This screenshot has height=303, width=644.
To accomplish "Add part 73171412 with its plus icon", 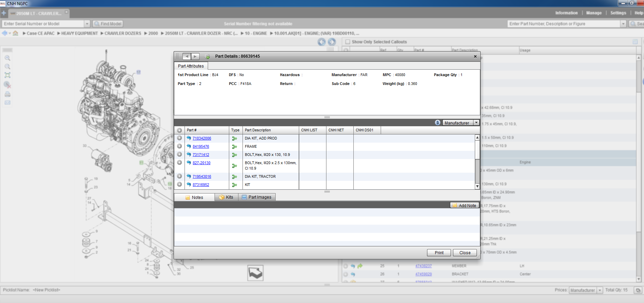I will [179, 154].
